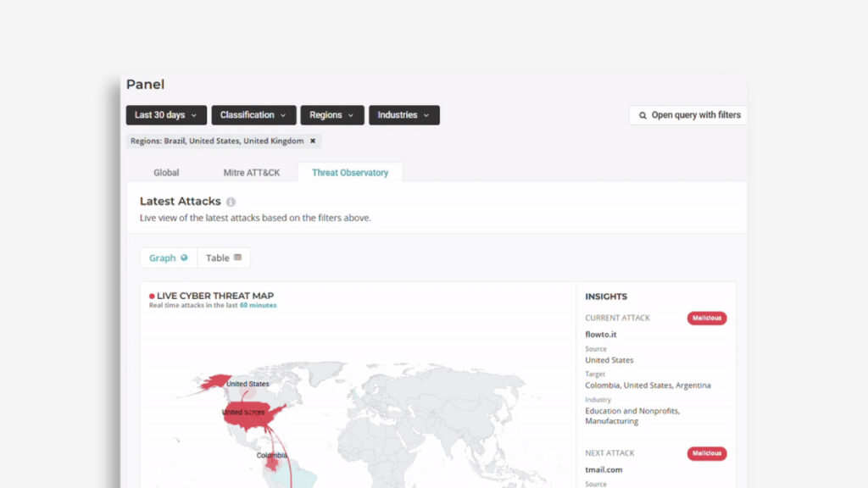Screen dimensions: 868x488
Task: Switch to the Global tab
Action: (166, 173)
